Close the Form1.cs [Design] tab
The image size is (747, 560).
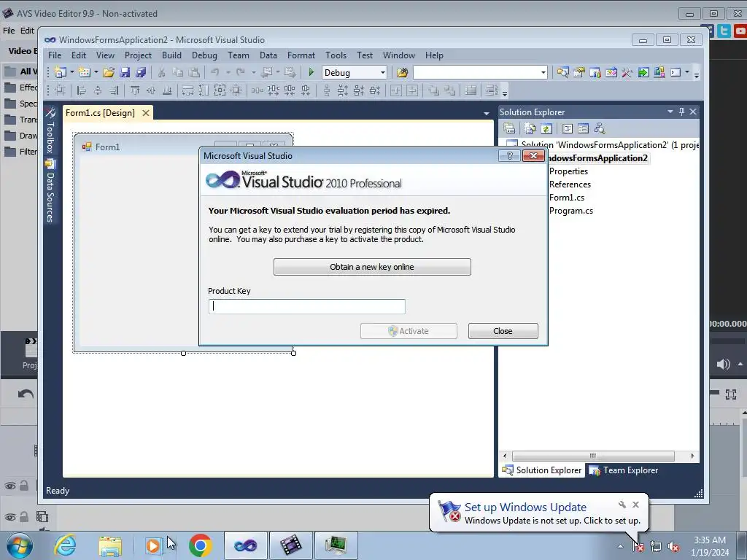[x=146, y=113]
